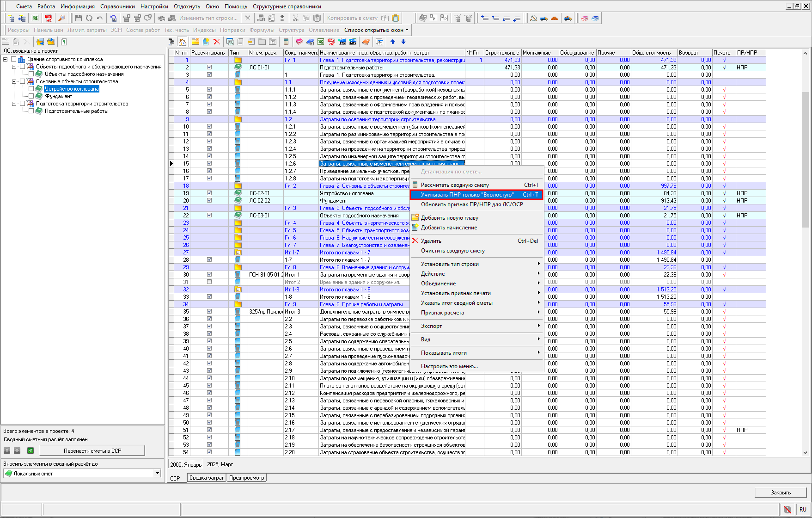Viewport: 812px width, 518px height.
Task: Choose Учитывать ПНР только Вхолостую option
Action: 476,195
